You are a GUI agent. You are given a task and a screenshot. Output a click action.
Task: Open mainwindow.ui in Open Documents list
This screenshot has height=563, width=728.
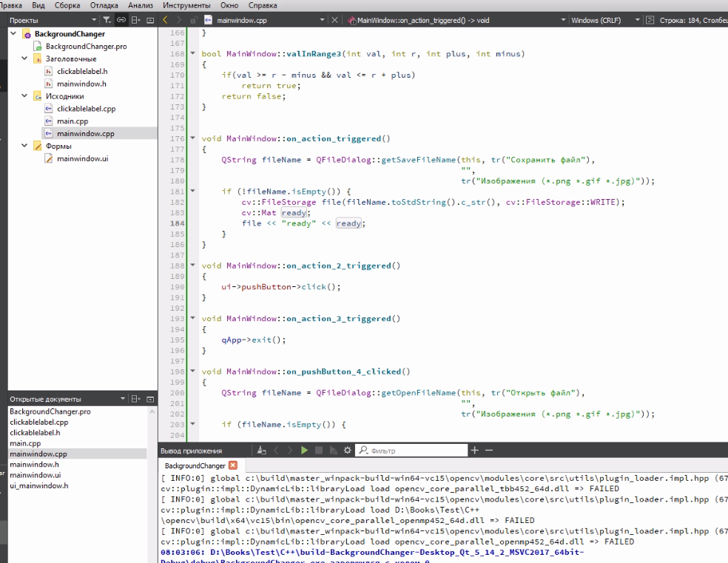coord(36,475)
